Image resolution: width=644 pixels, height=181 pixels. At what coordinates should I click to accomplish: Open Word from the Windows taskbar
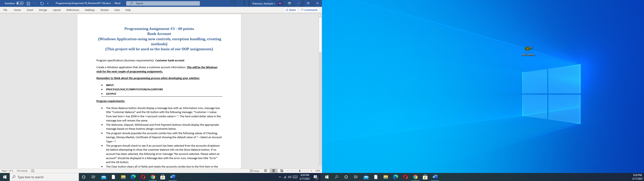[172, 177]
